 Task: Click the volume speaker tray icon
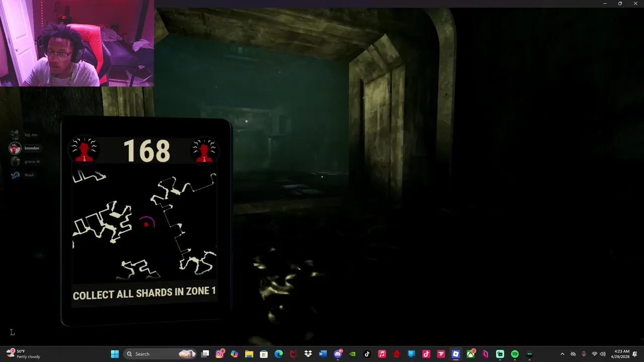pyautogui.click(x=603, y=354)
